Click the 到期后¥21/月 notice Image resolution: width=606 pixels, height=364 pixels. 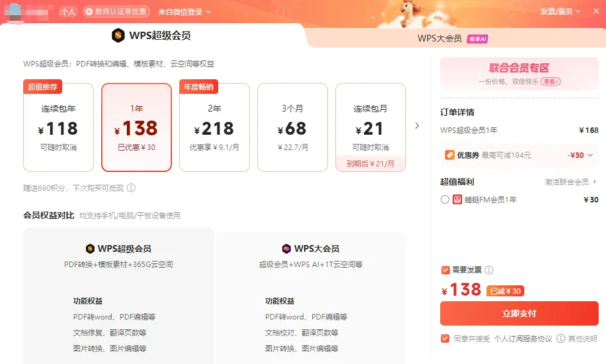tap(371, 164)
